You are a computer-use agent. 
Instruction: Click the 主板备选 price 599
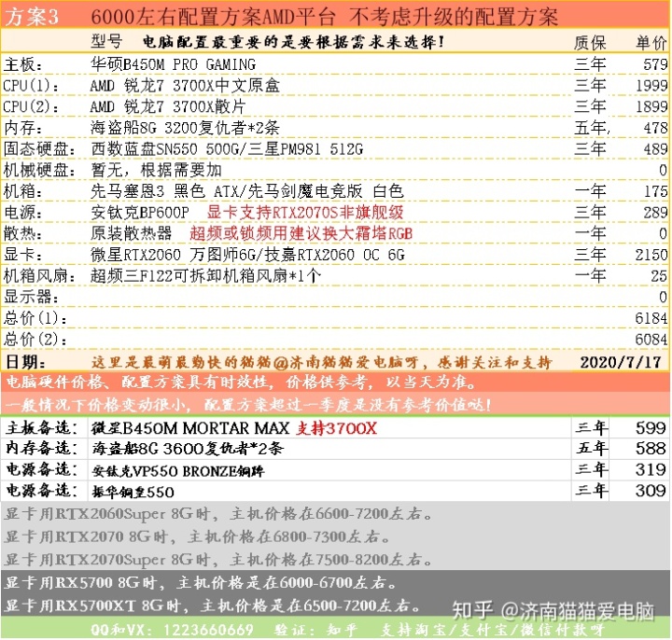click(651, 427)
